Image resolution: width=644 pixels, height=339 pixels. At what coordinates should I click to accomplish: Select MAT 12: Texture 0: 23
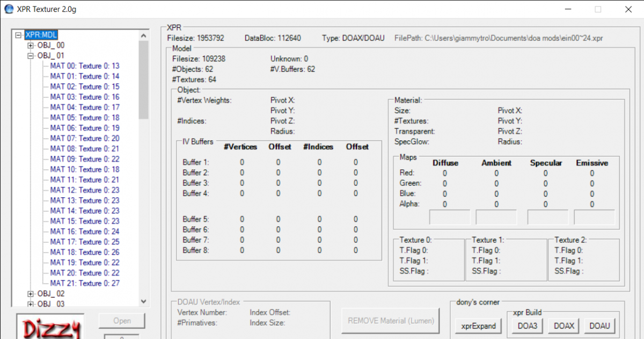tap(85, 190)
